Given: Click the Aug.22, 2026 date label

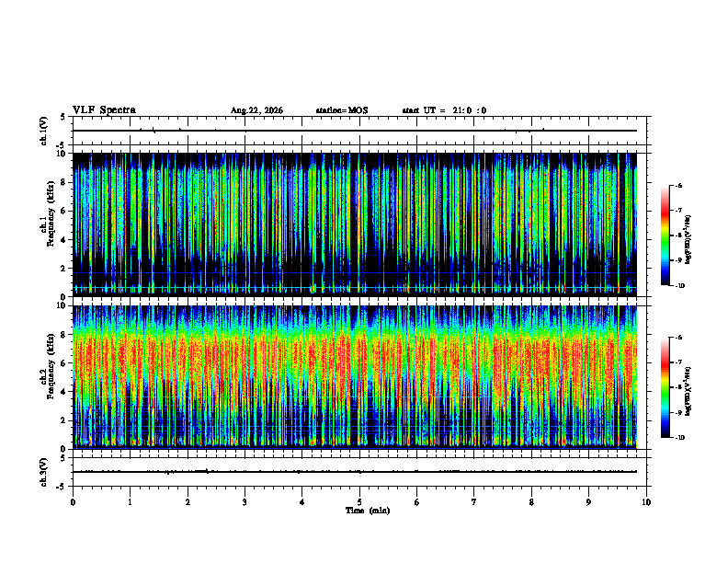Looking at the screenshot, I should [256, 110].
